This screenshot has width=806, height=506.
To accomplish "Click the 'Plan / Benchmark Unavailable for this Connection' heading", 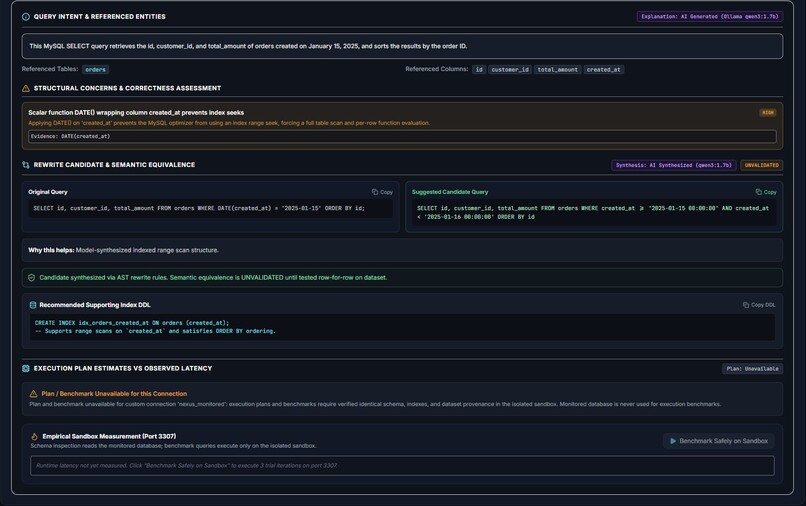I will click(x=114, y=394).
